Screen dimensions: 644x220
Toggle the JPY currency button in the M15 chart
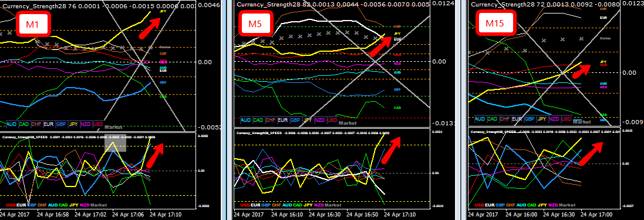(542, 119)
